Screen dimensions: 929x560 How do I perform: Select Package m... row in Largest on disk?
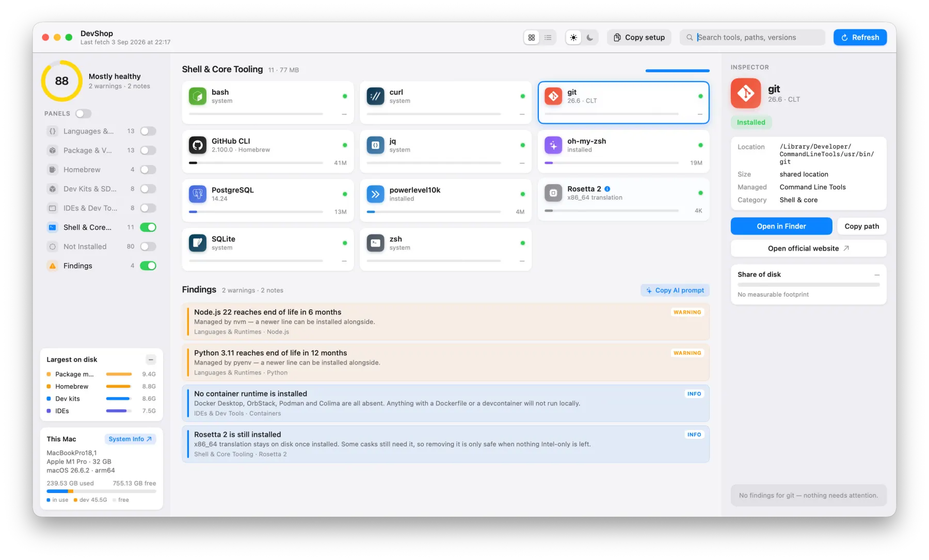click(101, 374)
